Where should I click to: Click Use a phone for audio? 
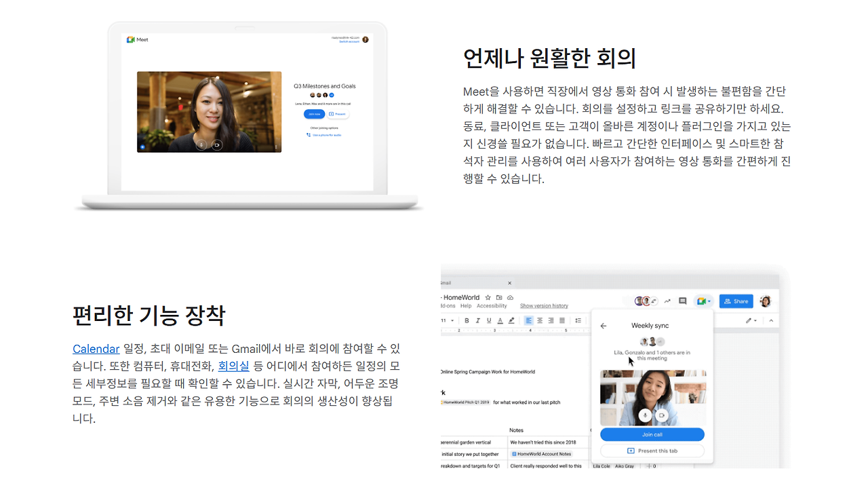click(x=324, y=135)
